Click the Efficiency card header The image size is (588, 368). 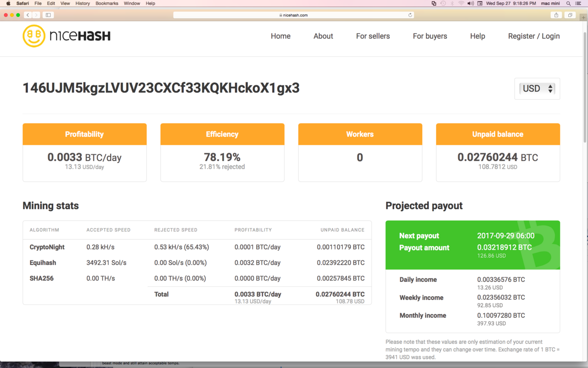[222, 134]
